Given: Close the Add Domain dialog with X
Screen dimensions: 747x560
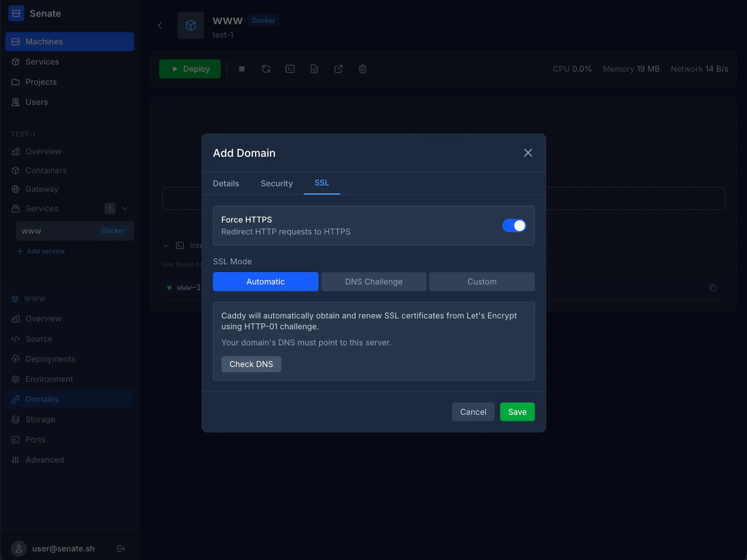Looking at the screenshot, I should coord(528,153).
